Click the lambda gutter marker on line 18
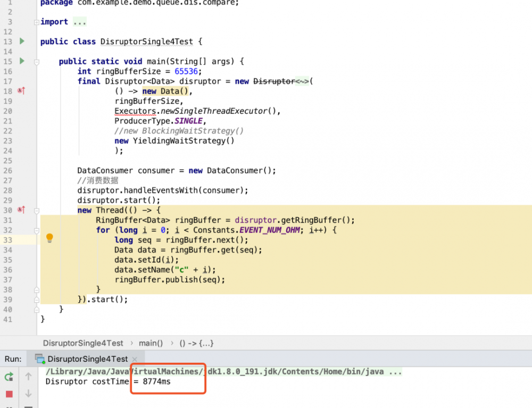The height and width of the screenshot is (408, 532). point(21,91)
